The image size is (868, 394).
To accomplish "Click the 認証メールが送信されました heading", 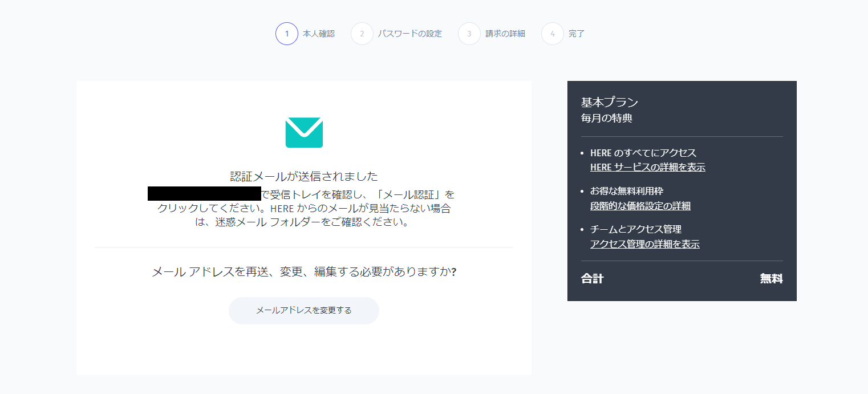I will click(303, 176).
